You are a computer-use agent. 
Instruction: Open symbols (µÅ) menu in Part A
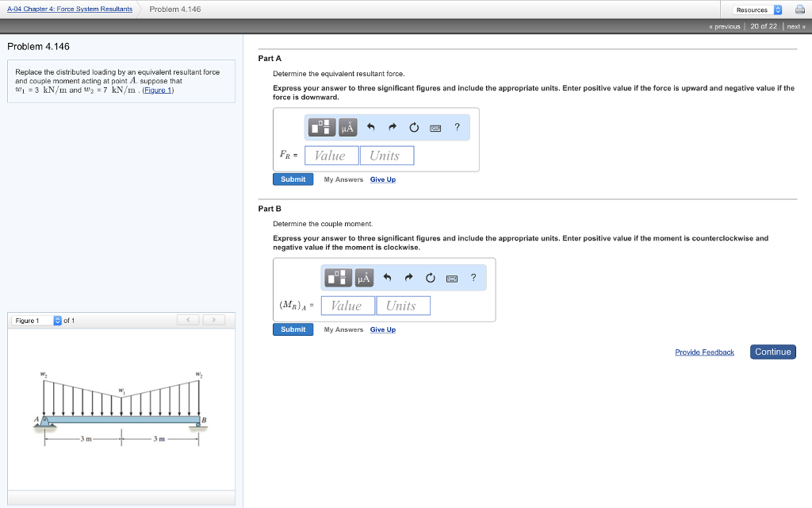point(347,127)
